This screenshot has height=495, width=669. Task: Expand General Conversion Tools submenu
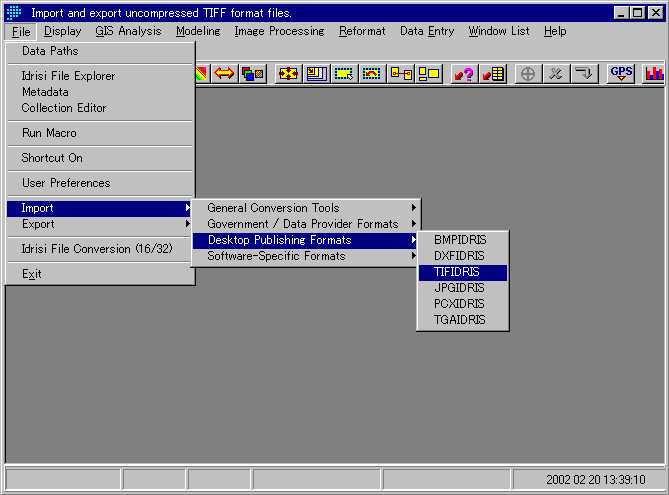click(305, 208)
